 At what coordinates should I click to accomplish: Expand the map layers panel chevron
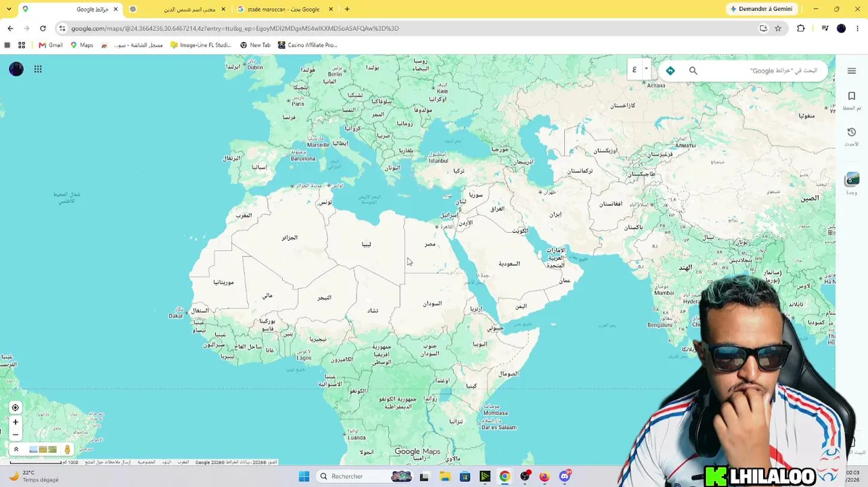pos(16,449)
